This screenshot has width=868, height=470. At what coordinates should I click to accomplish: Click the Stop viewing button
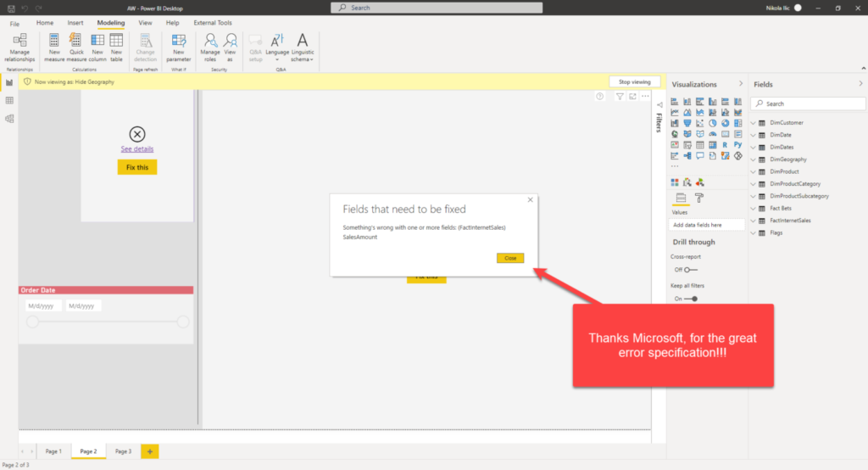point(634,81)
